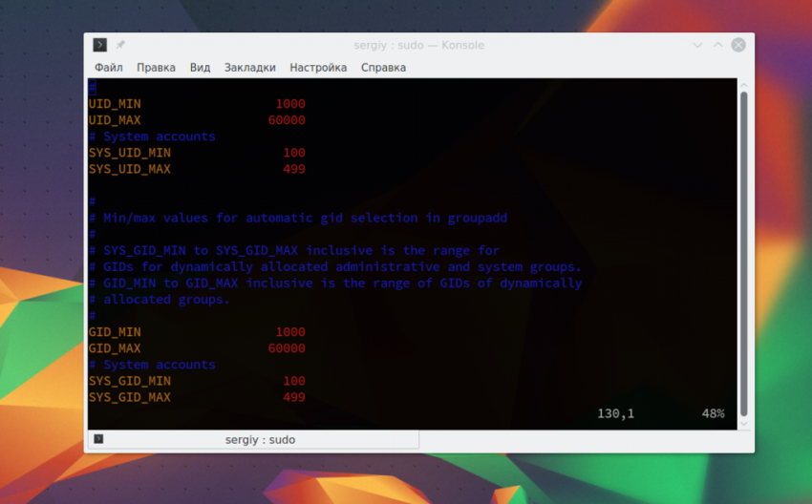Click the SYS_UID_MAX value 499
Viewport: 812px width, 504px height.
tap(294, 169)
